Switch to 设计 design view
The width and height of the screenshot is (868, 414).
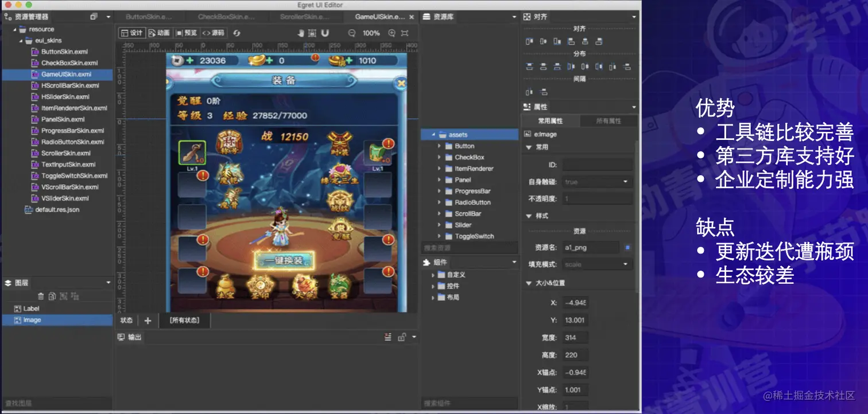(x=131, y=33)
